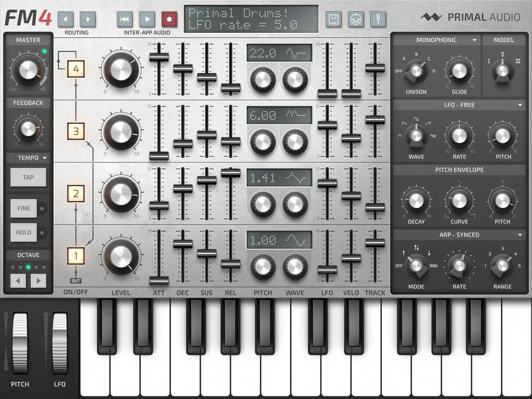Click operator 1 PITCH knob

(263, 267)
